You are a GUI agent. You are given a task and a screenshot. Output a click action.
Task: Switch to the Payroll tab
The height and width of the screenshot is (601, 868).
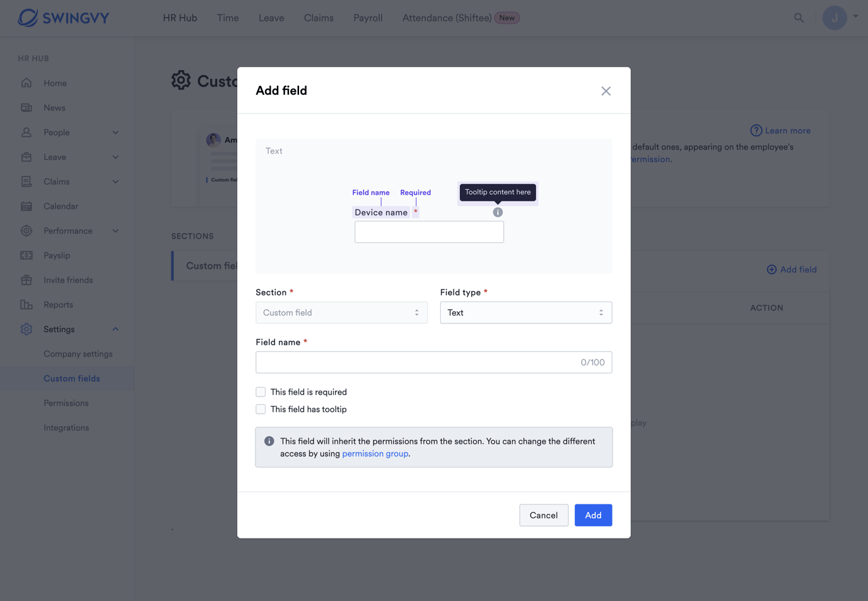tap(368, 18)
